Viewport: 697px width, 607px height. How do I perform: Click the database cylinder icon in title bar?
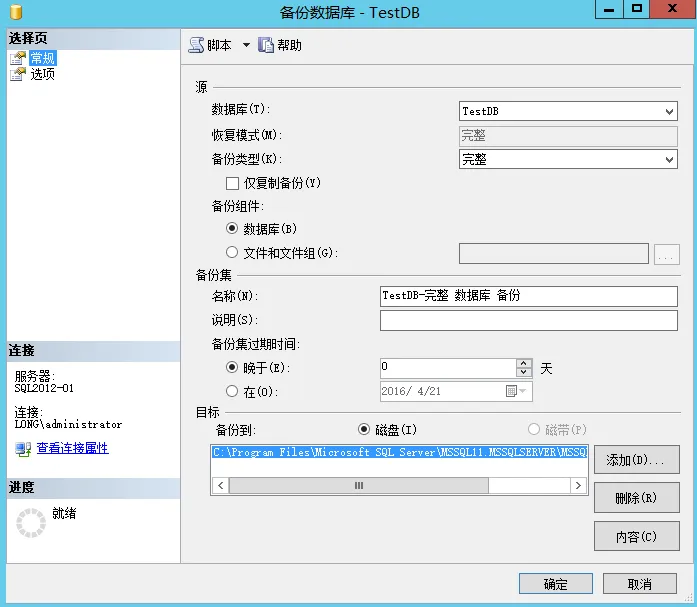tap(16, 12)
